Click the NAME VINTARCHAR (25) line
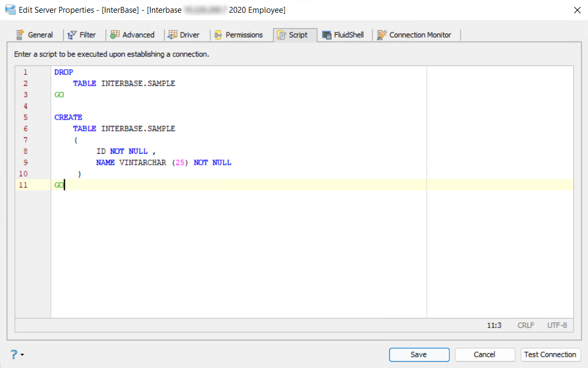 [164, 163]
